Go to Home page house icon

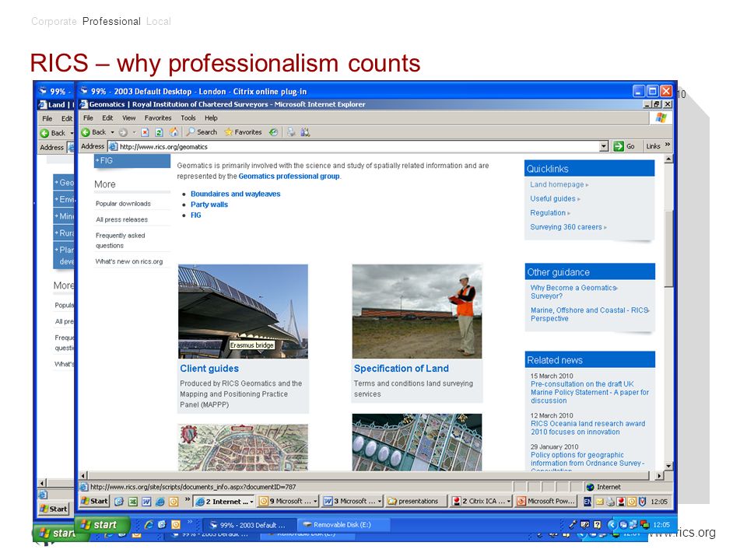point(174,132)
